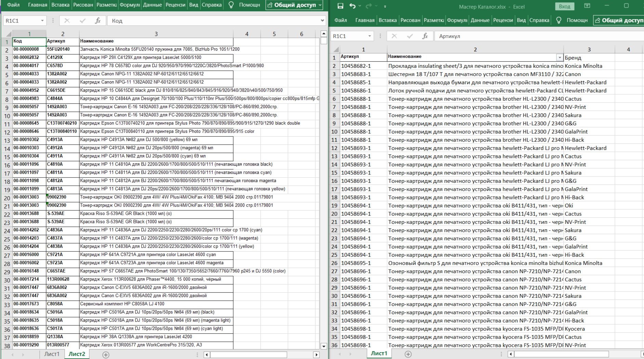Select the Oki brand cell

tap(589, 205)
